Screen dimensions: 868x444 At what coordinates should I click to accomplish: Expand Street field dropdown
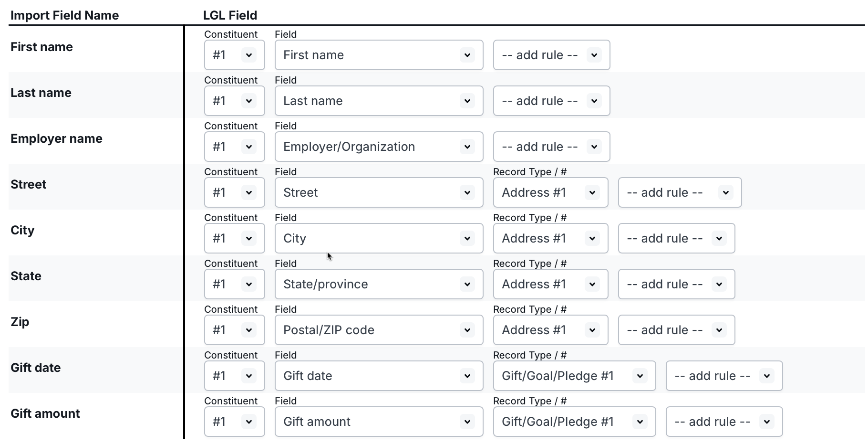pos(379,192)
